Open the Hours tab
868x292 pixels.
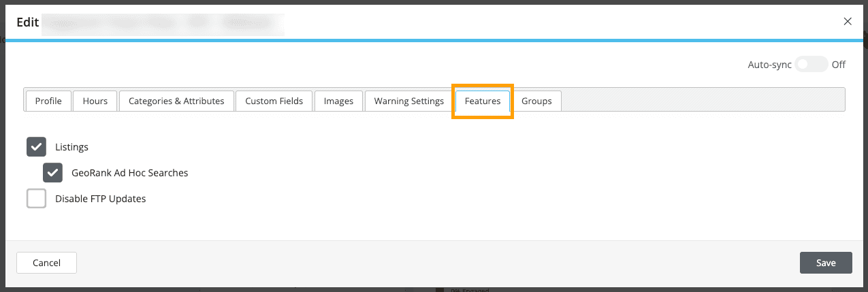95,101
